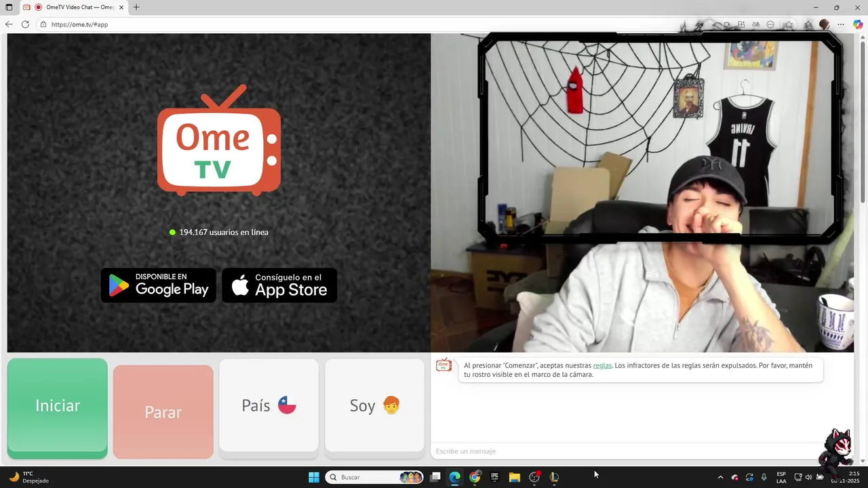Screen dimensions: 868x488
Task: Open the App Store download badge
Action: click(x=279, y=285)
